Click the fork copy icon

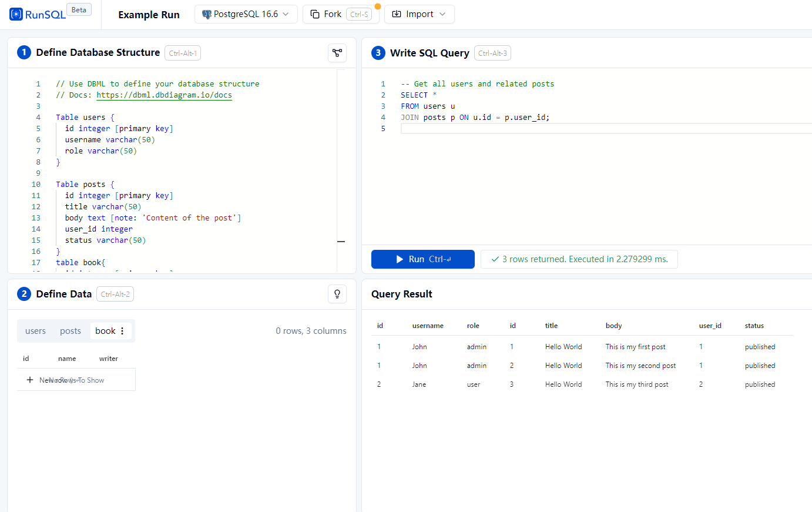[x=315, y=14]
